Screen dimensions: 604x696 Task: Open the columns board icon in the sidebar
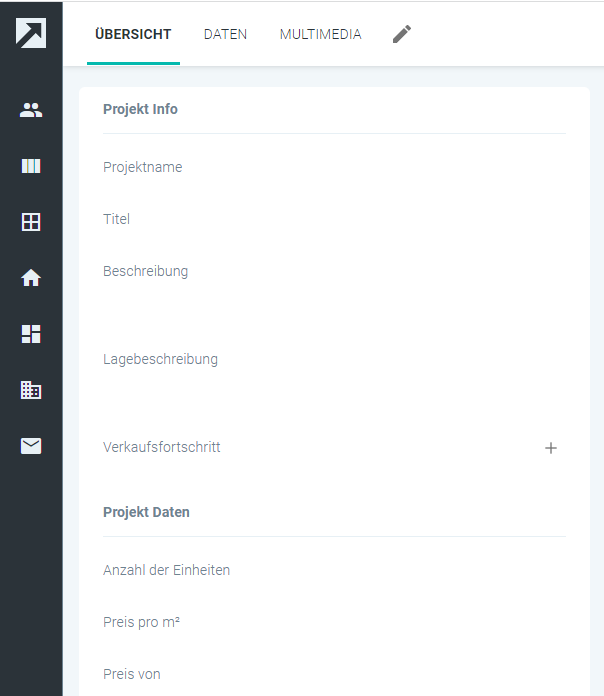[x=31, y=166]
